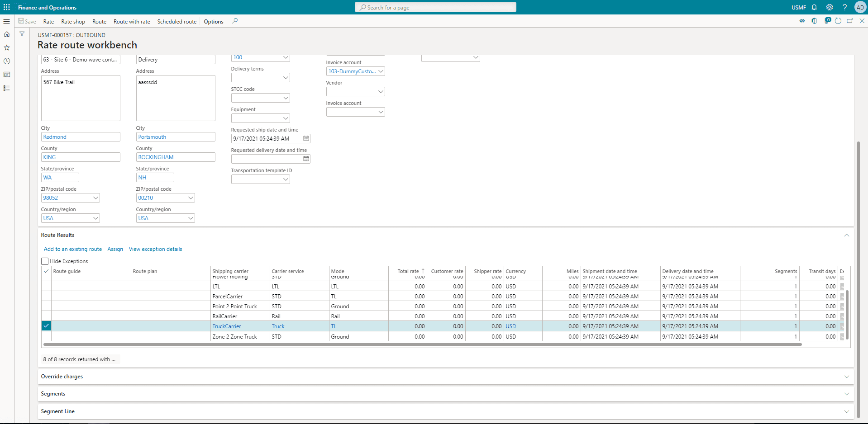Open the Recent clock icon

[x=7, y=61]
